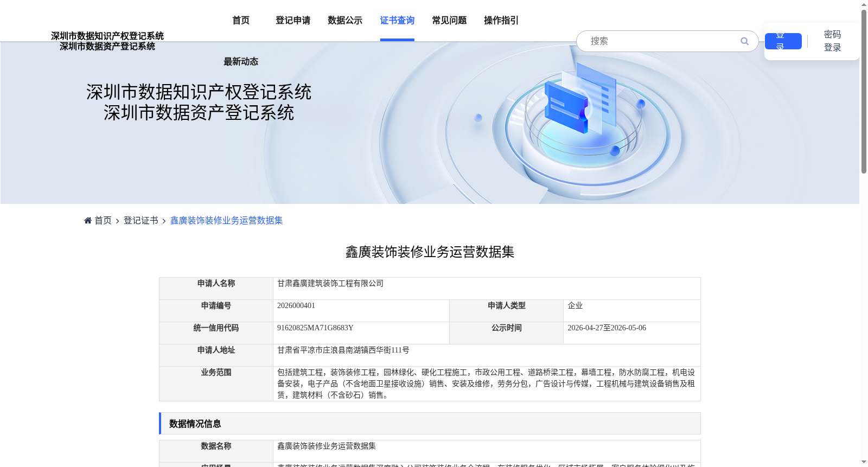The height and width of the screenshot is (467, 868).
Task: Click the page vertical scrollbar thumb
Action: [x=864, y=91]
